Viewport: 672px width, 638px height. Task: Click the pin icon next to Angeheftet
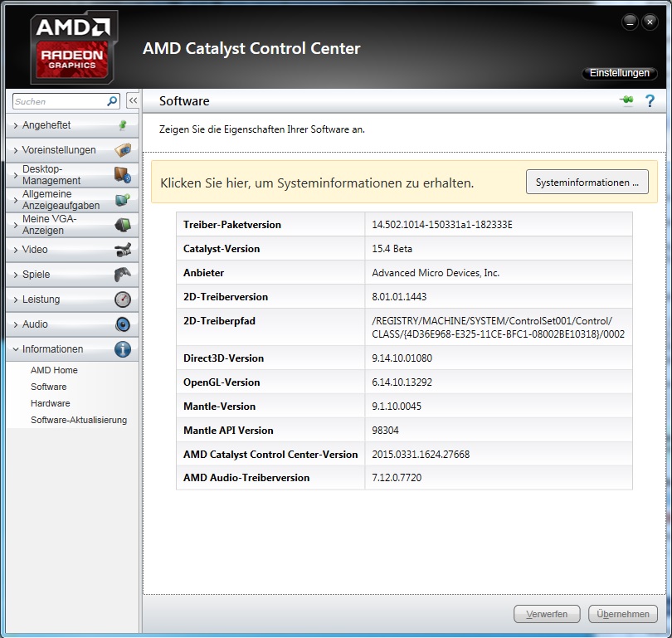(x=123, y=125)
